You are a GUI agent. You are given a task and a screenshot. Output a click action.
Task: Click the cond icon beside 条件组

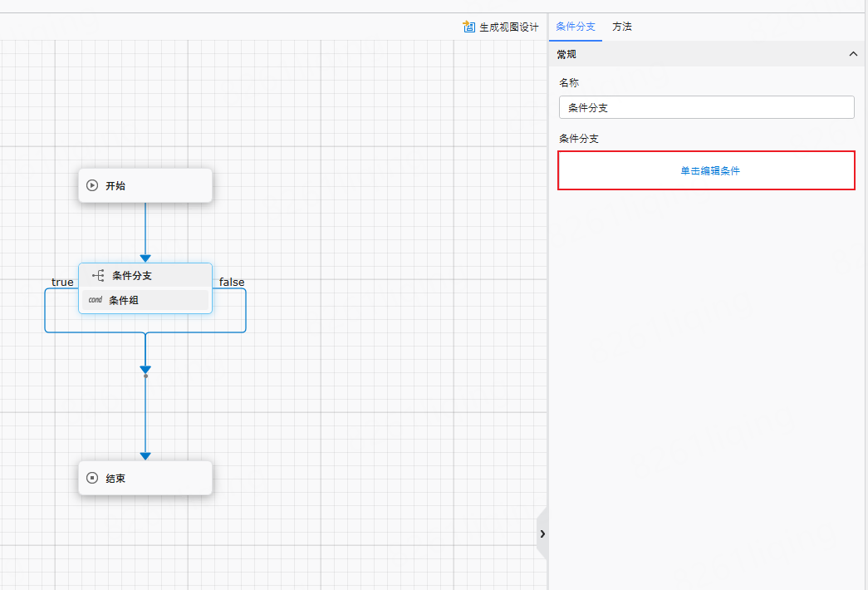click(96, 300)
